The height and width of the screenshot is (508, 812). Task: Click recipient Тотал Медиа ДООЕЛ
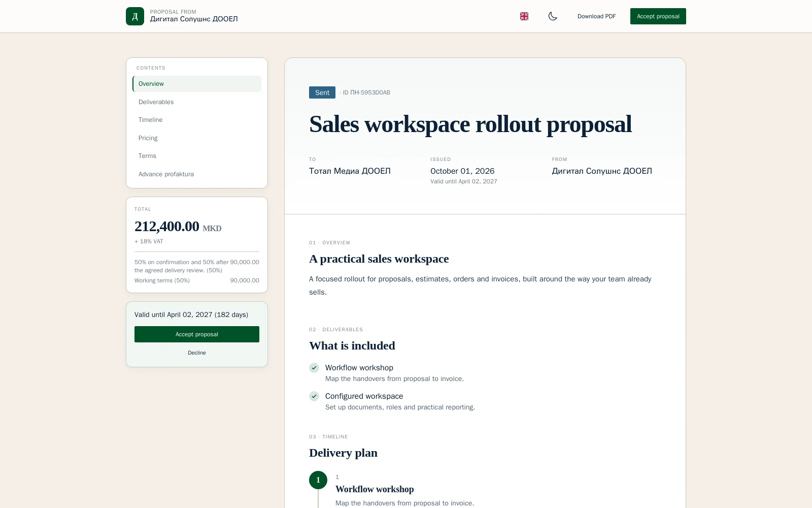[350, 171]
